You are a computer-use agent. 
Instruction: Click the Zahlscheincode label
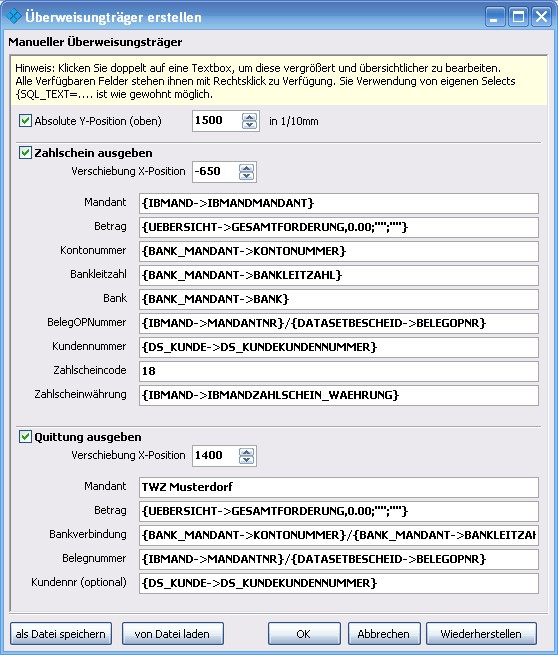[90, 371]
